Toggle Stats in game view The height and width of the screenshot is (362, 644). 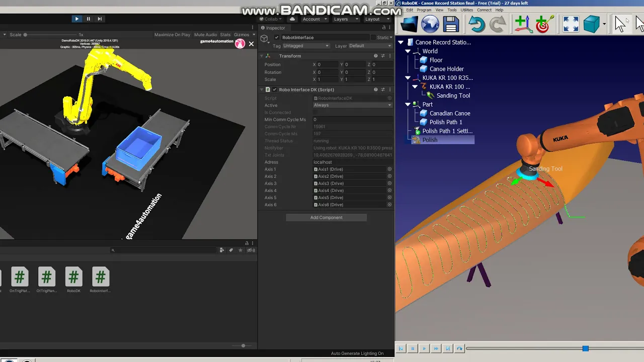[225, 35]
